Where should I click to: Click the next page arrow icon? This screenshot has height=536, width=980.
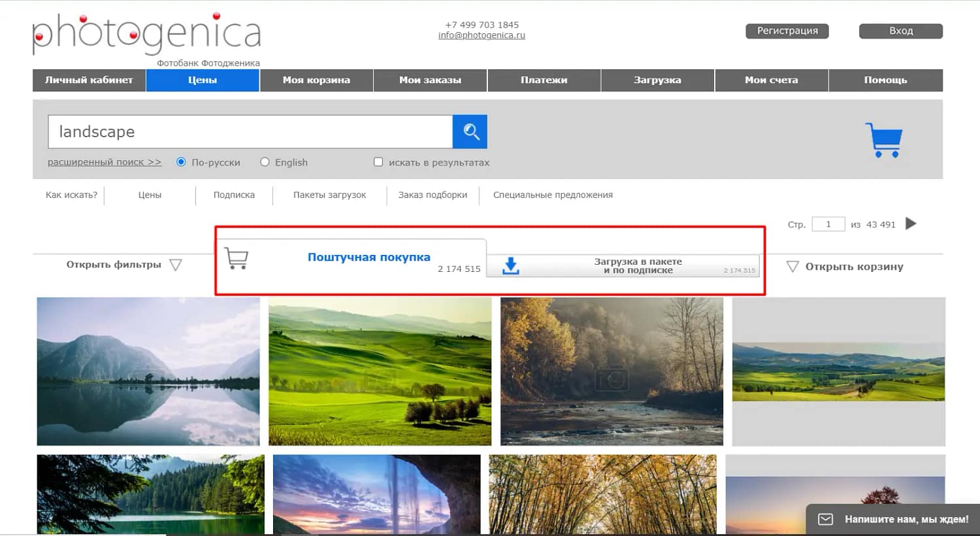click(911, 224)
